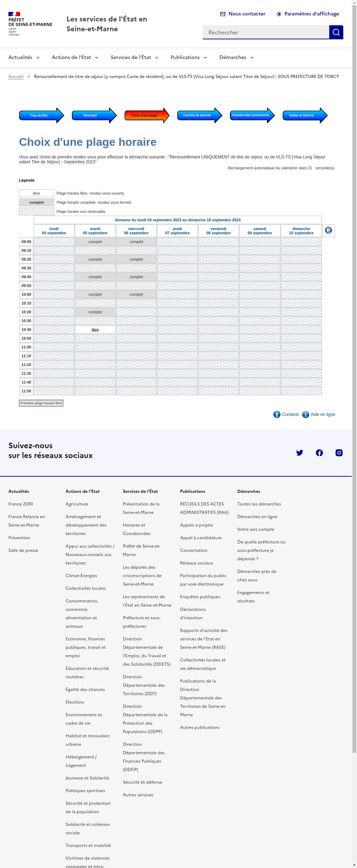Click the Contrôle de sécurité step arrow

pos(200,115)
